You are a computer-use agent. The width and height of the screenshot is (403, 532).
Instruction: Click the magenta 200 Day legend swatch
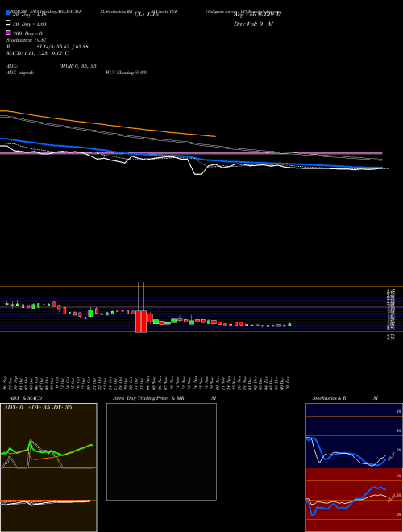(8, 32)
